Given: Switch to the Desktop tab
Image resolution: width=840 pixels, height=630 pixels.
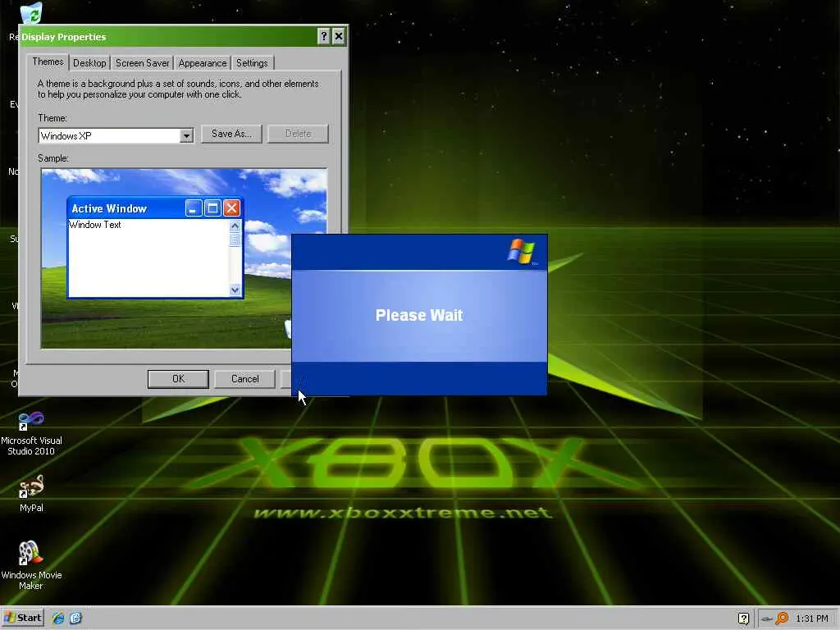Looking at the screenshot, I should tap(89, 63).
